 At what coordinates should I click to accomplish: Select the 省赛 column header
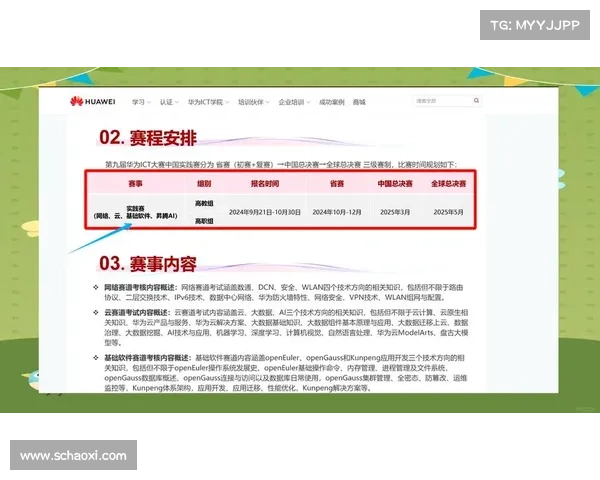pyautogui.click(x=337, y=184)
